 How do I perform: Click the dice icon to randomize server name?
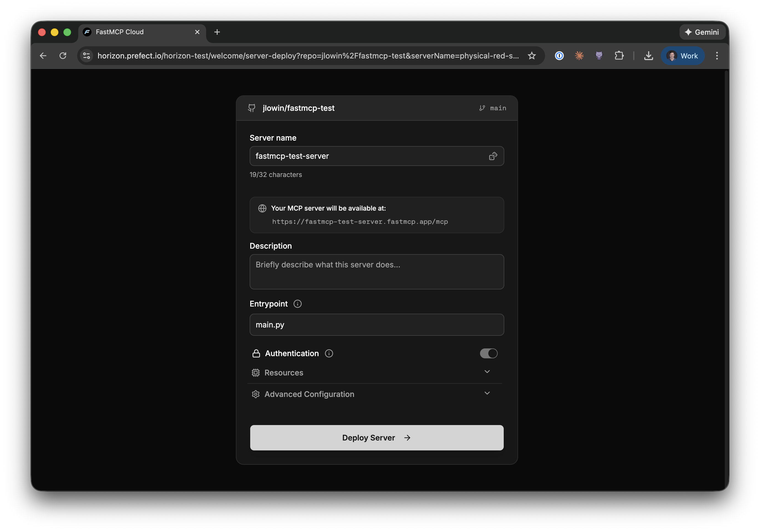tap(493, 156)
